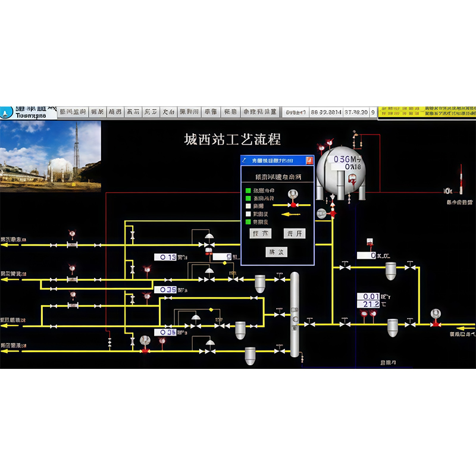
Task: Click the motorized valve symbol inside the dialog
Action: coord(293,199)
